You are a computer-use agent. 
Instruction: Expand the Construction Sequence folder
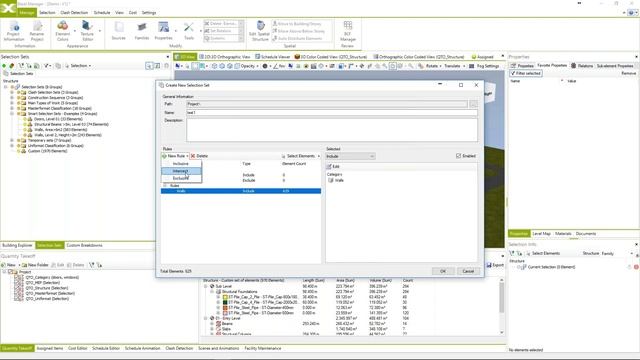(x=12, y=98)
